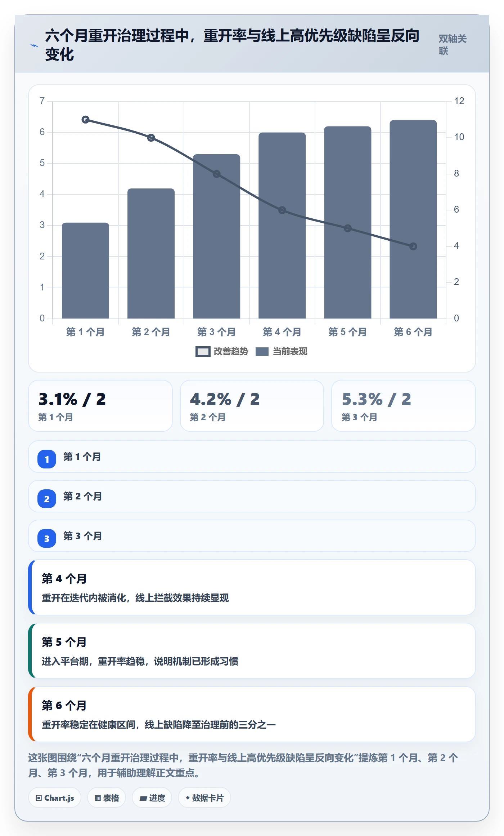Click the bar for 第 1 个月
Viewport: 504px width, 836px height.
click(x=85, y=271)
